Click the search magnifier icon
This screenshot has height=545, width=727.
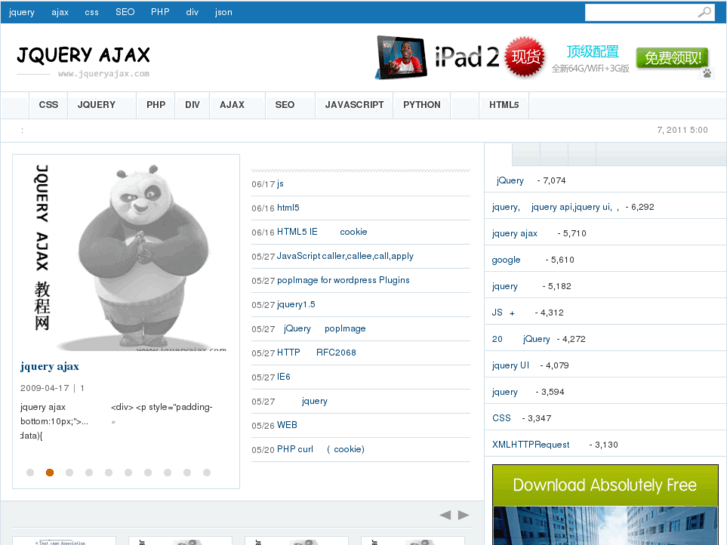tap(704, 12)
